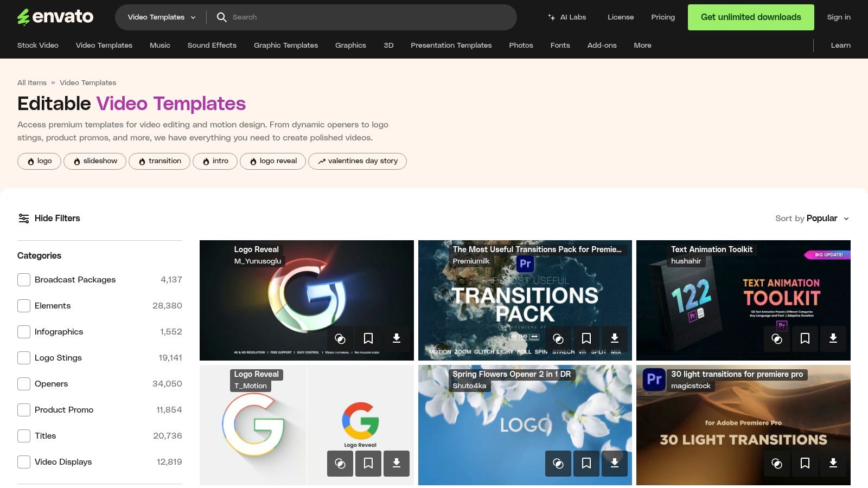Find similar to Text Animation Toolkit
This screenshot has height=488, width=868.
click(777, 338)
